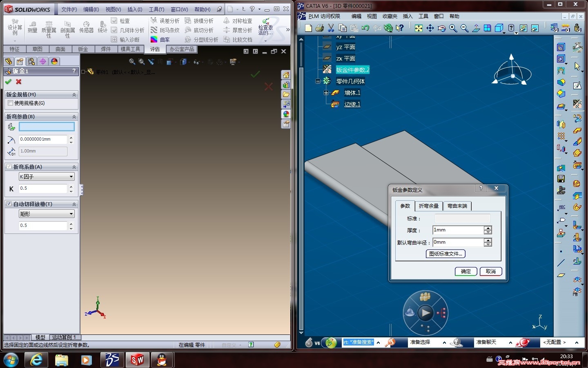This screenshot has height=368, width=588.
Task: Cancel 钣金1 with the red X
Action: coord(18,82)
